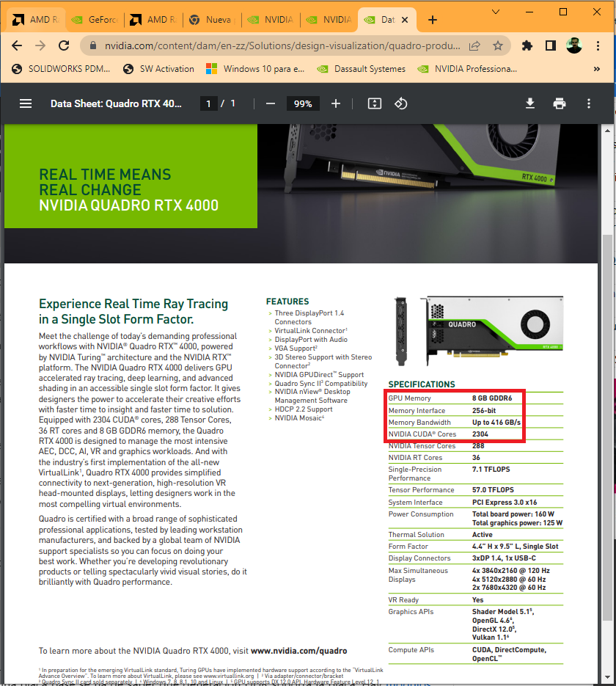Download the PDF data sheet
The image size is (616, 686).
tap(530, 103)
